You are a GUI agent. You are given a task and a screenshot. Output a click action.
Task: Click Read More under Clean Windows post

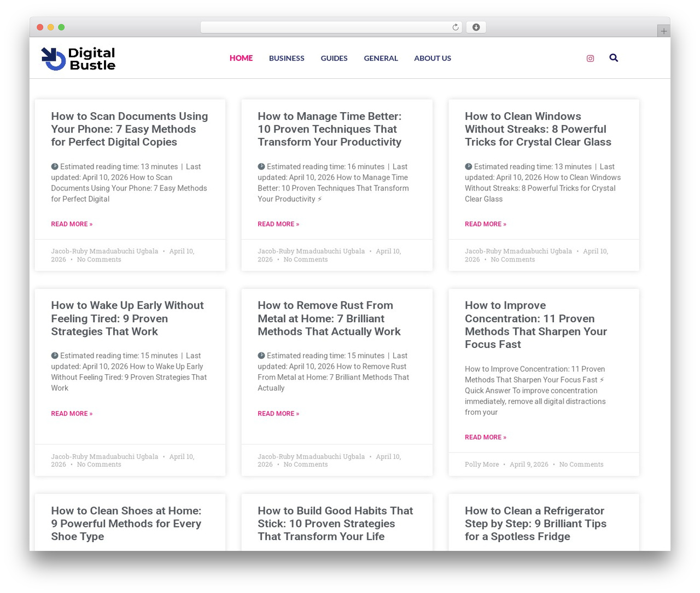coord(486,224)
